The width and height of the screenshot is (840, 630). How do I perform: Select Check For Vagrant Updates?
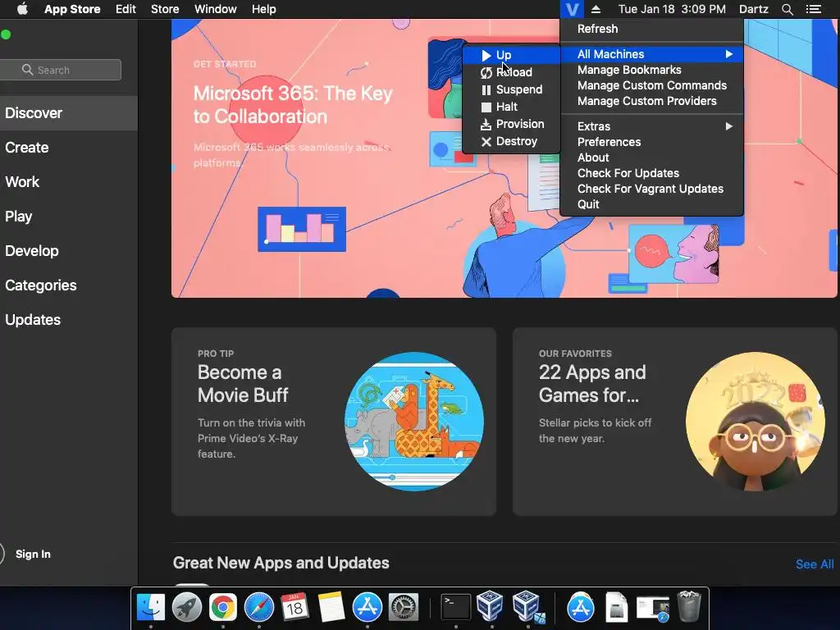651,189
